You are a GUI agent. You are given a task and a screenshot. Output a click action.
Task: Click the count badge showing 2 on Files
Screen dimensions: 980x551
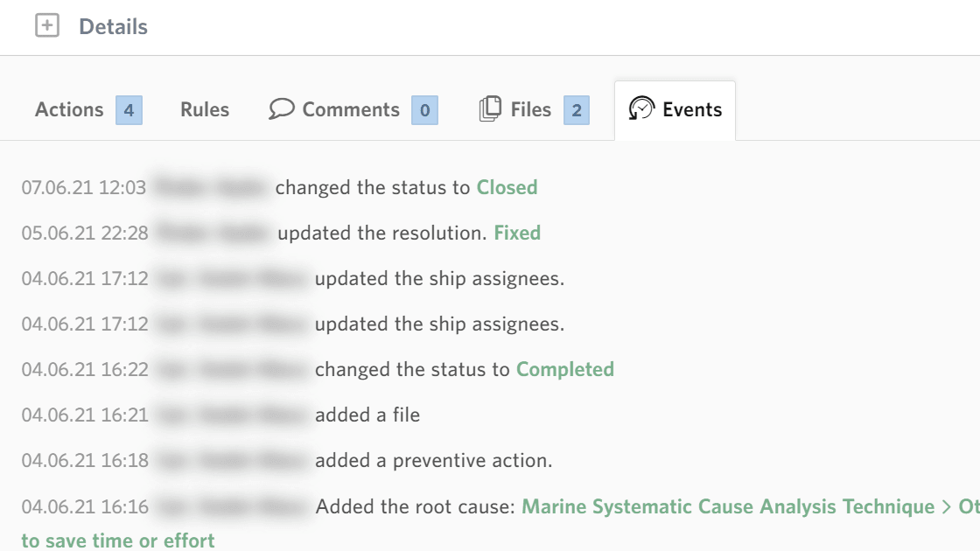click(573, 110)
